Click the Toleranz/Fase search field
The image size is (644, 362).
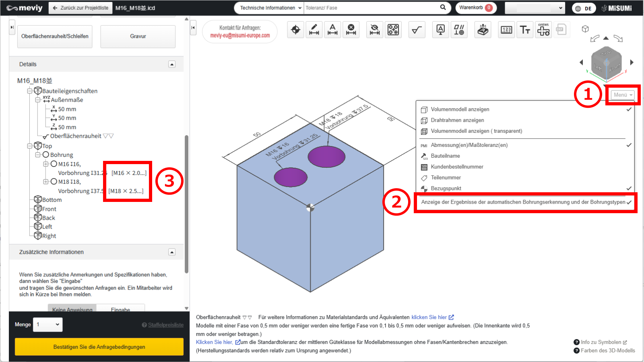[371, 8]
